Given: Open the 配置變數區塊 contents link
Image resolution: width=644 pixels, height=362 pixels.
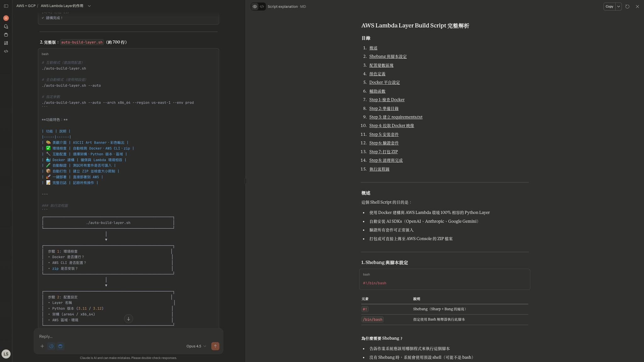Looking at the screenshot, I should (381, 65).
